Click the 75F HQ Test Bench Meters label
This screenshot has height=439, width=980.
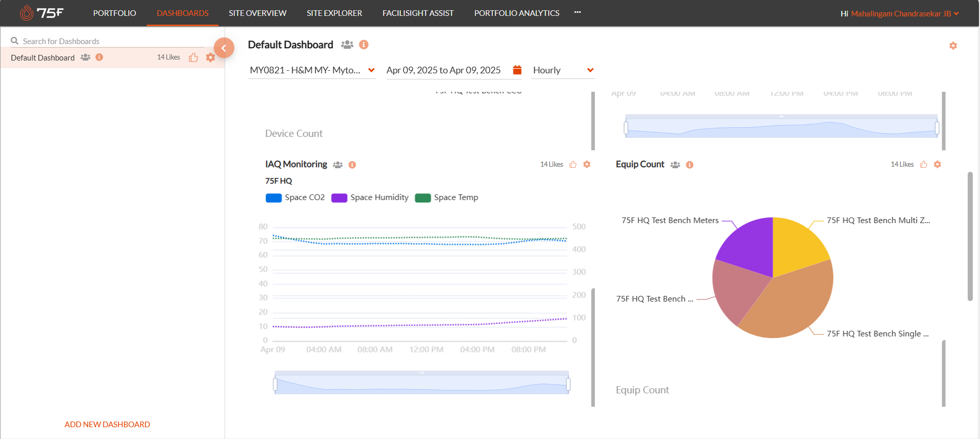pos(670,221)
